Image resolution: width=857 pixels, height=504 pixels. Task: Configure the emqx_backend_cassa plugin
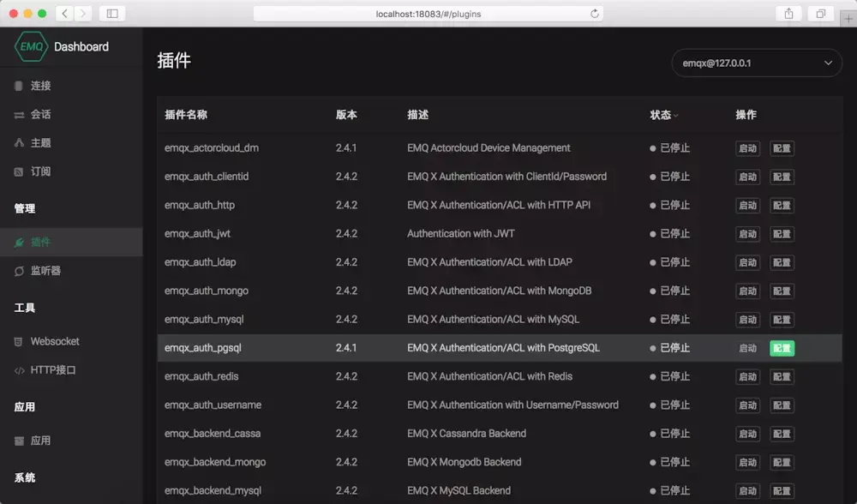pos(782,434)
